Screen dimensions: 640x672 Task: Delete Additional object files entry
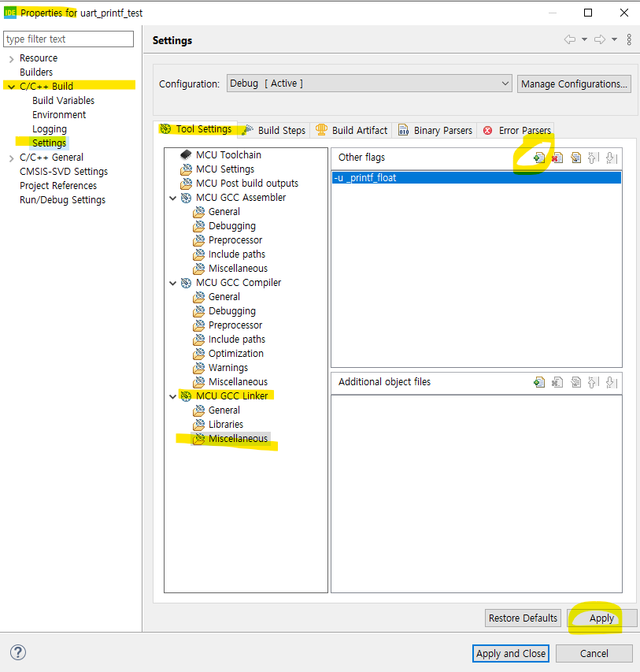pyautogui.click(x=557, y=382)
